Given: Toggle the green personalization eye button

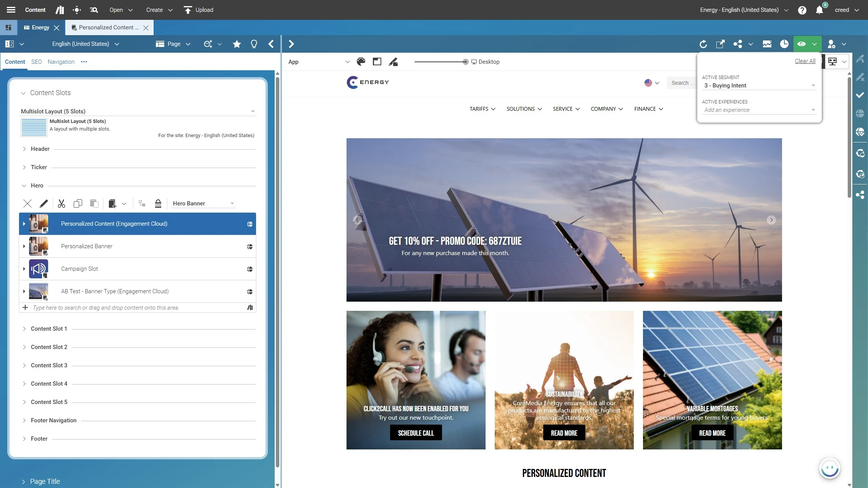Looking at the screenshot, I should [802, 44].
